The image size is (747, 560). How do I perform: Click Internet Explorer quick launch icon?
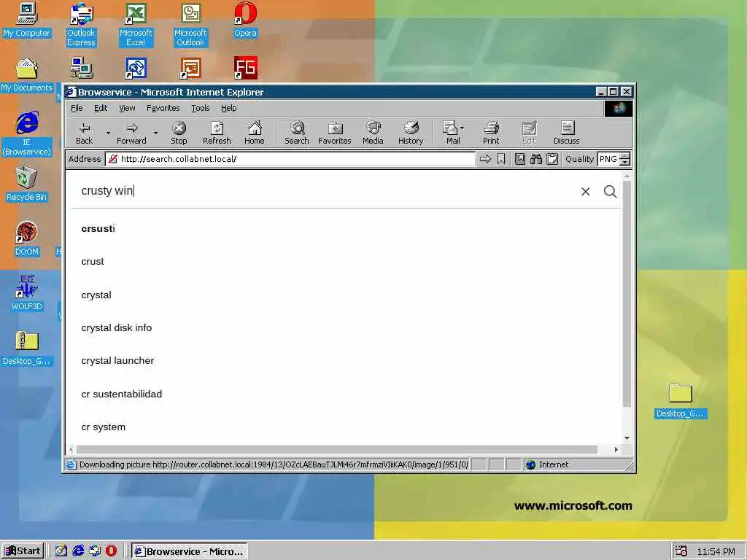[x=78, y=551]
